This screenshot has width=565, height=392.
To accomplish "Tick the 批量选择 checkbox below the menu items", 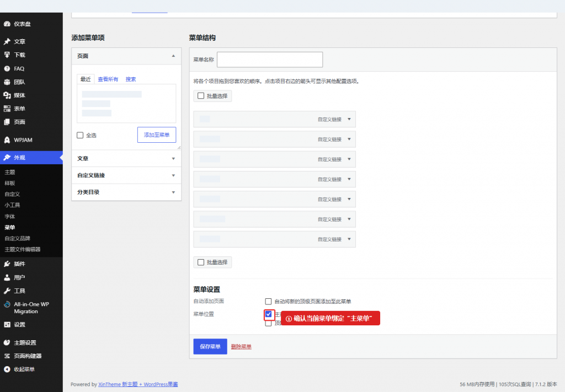I will (201, 262).
